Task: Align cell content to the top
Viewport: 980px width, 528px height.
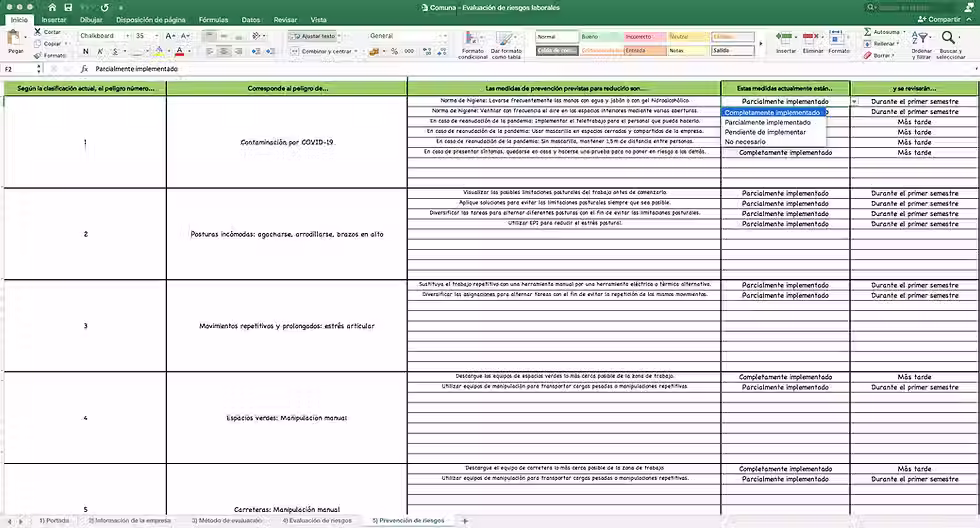Action: click(x=210, y=36)
